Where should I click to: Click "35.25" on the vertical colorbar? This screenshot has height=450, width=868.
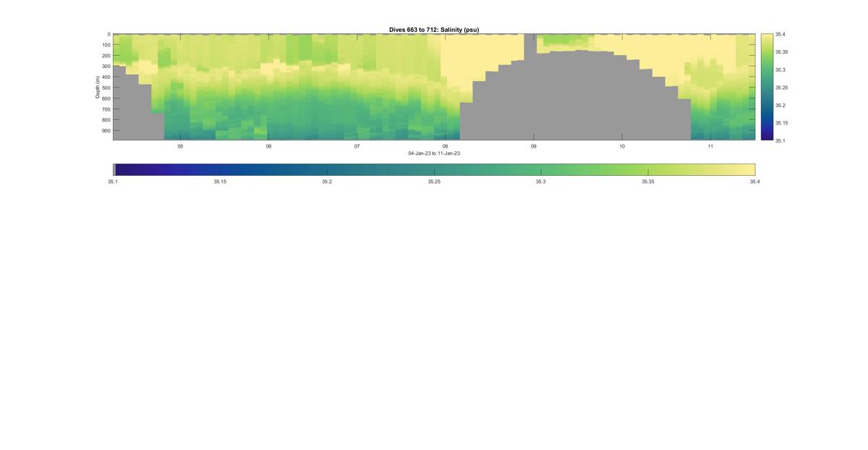point(782,88)
